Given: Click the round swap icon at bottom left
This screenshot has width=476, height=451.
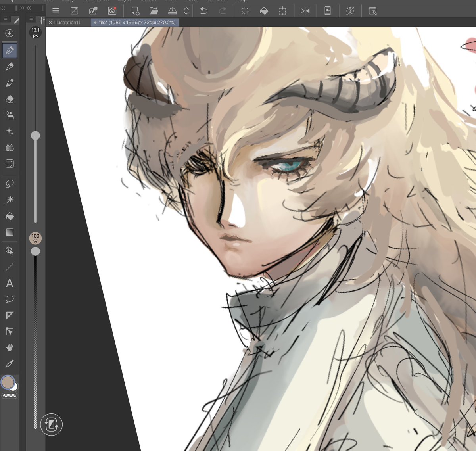Looking at the screenshot, I should (51, 424).
